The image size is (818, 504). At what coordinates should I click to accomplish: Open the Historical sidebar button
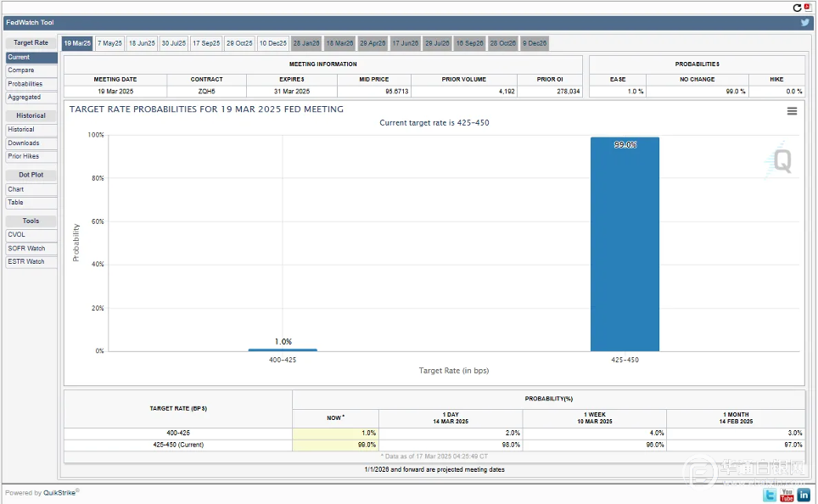point(31,129)
